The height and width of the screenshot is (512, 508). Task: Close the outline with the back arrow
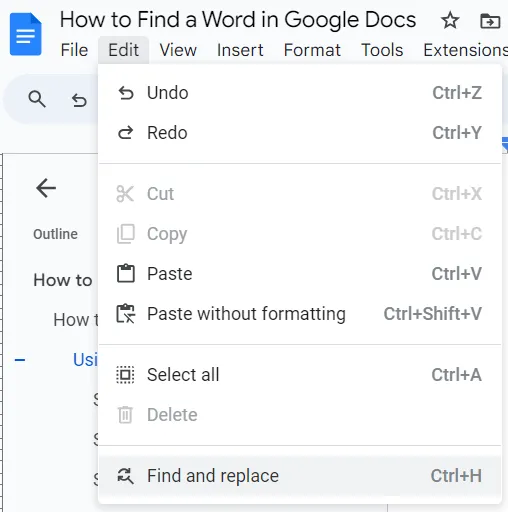(46, 188)
